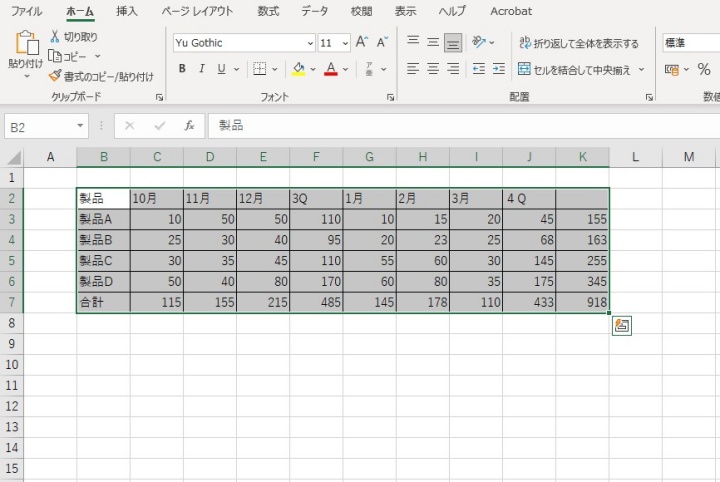
Task: Switch to the ヘルプ tab
Action: point(452,11)
